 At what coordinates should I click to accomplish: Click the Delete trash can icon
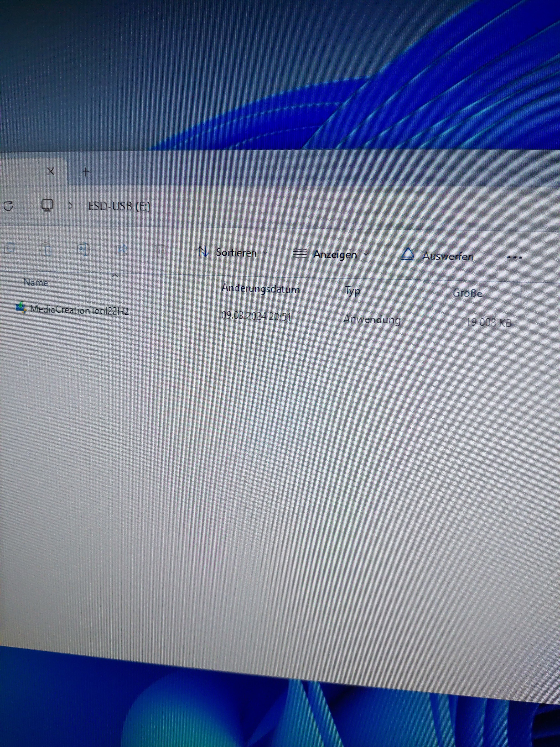click(160, 251)
